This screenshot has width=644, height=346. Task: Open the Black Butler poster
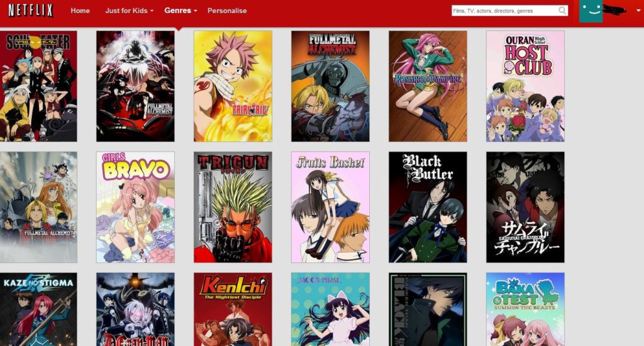click(428, 207)
